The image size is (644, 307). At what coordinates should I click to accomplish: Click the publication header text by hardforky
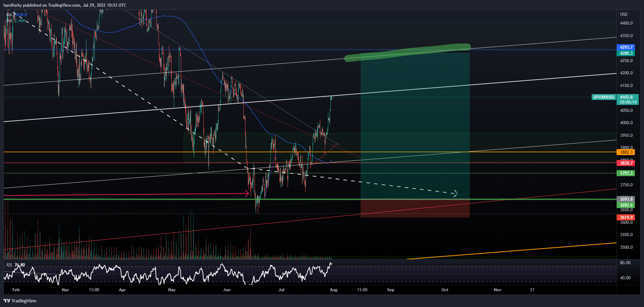[x=65, y=5]
